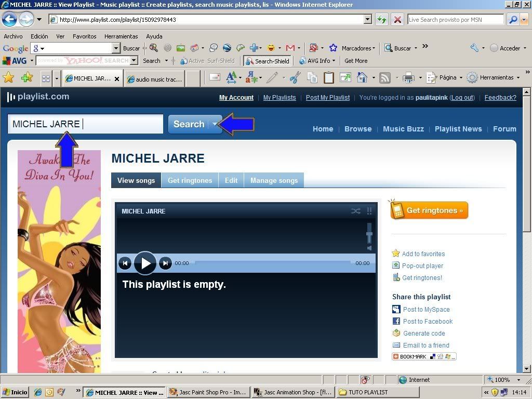Toggle shuffle icon in playlist player

(355, 211)
